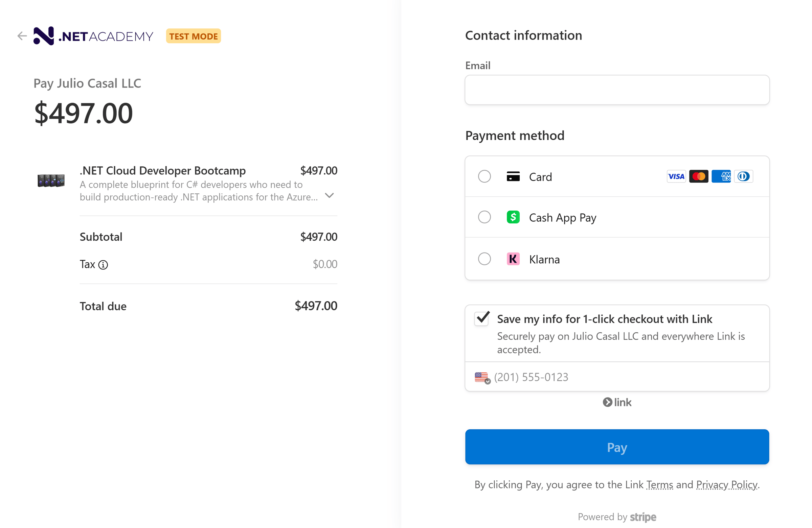This screenshot has width=812, height=528.
Task: Select the Klarna radio button
Action: (x=484, y=259)
